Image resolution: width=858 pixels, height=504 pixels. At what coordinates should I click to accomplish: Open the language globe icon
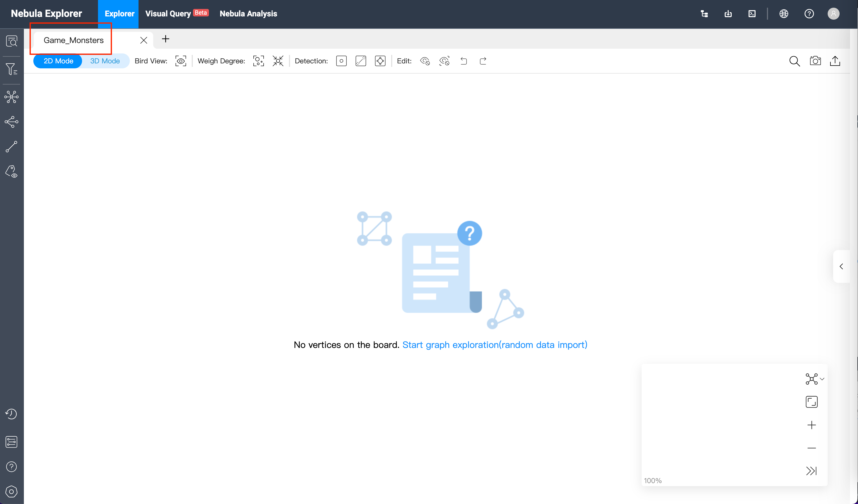pos(784,14)
